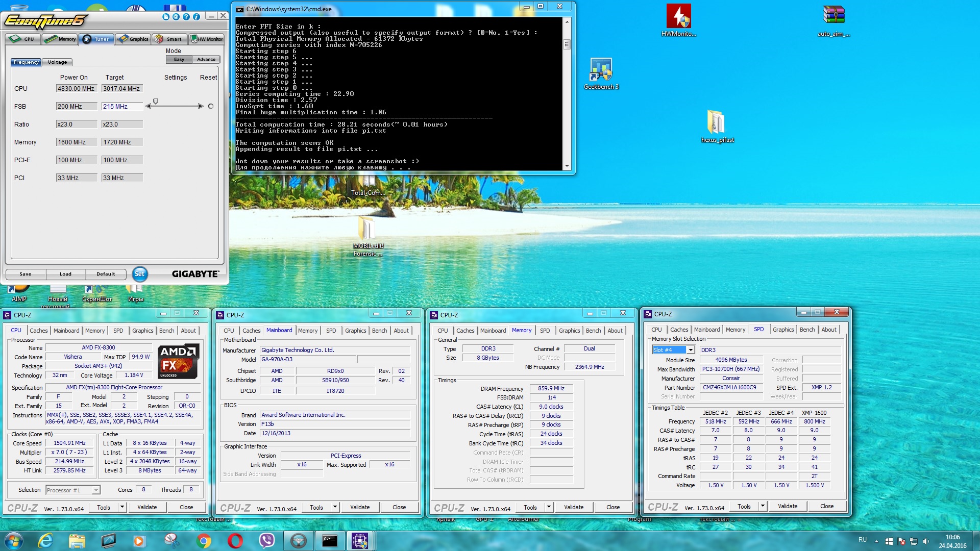Open Geekbench 3 desktop shortcut
Screen dimensions: 980x551
601,74
